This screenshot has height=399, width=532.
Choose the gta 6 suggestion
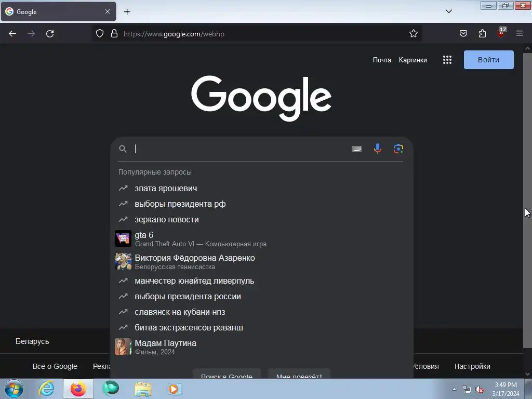pyautogui.click(x=261, y=239)
